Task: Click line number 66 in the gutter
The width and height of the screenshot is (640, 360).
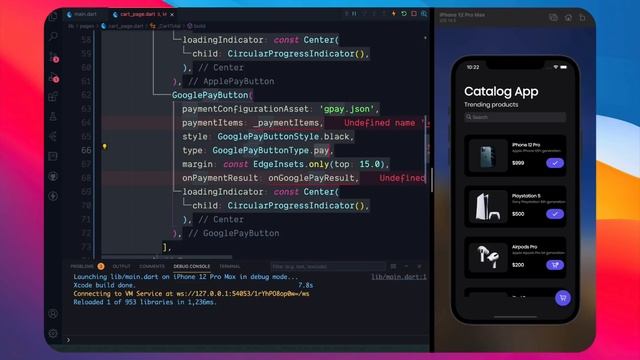Action: pos(86,150)
